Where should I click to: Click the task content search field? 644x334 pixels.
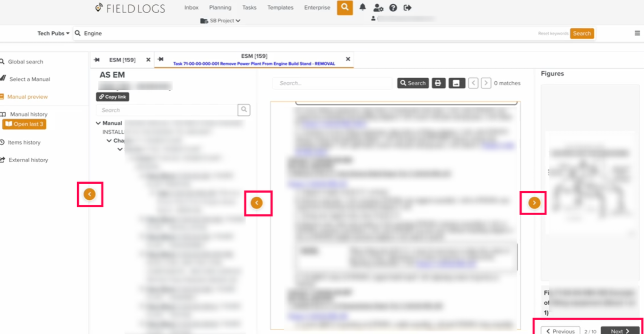point(332,83)
